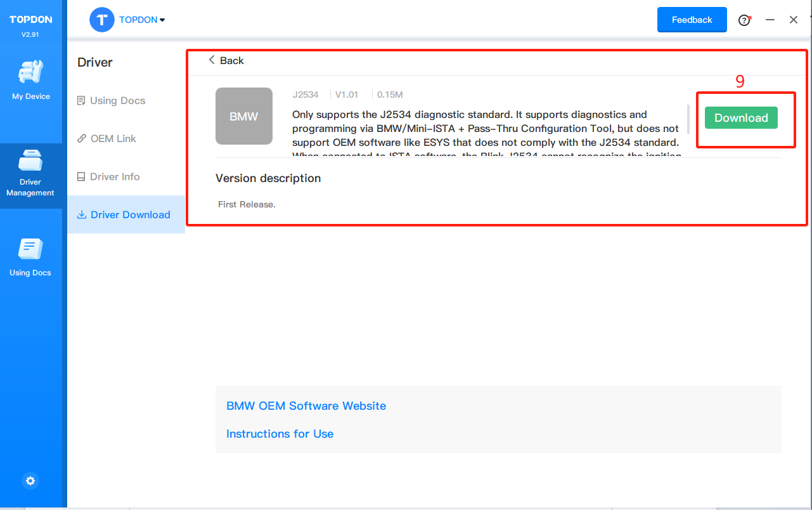The height and width of the screenshot is (510, 812).
Task: Click the Feedback button
Action: [692, 20]
